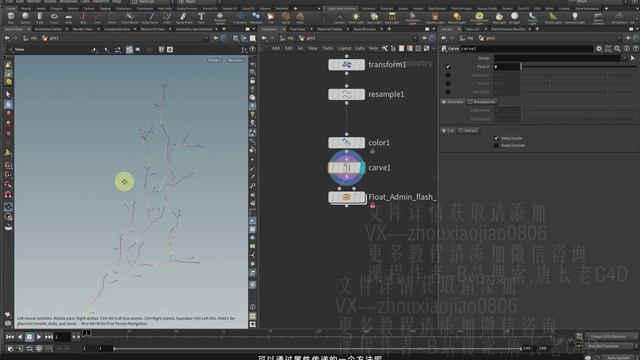Choose the Curve Bezier shelf tool
The height and width of the screenshot is (360, 640).
point(129,17)
